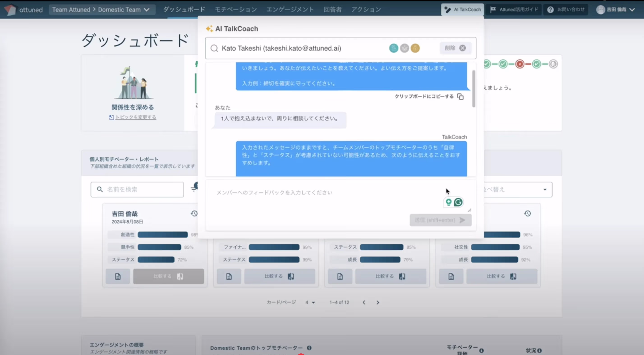Image resolution: width=644 pixels, height=355 pixels.
Task: Open the Attuned活用ガイド link
Action: click(514, 9)
